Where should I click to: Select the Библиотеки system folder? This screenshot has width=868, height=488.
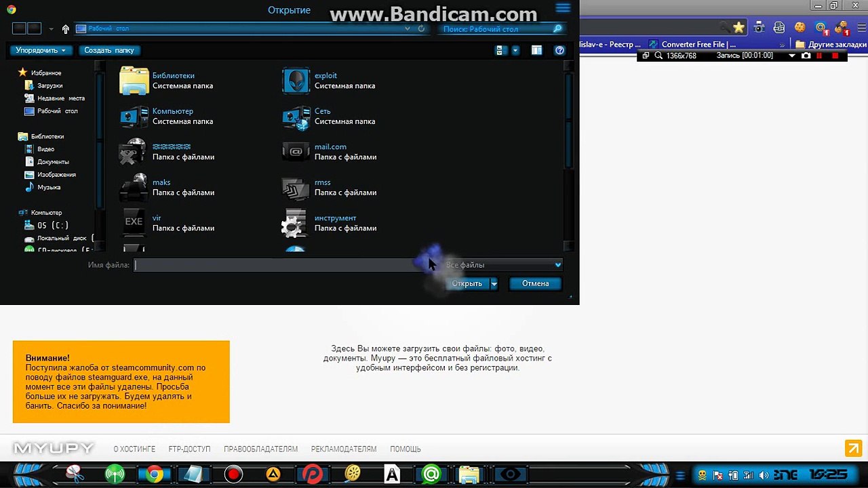coord(167,81)
